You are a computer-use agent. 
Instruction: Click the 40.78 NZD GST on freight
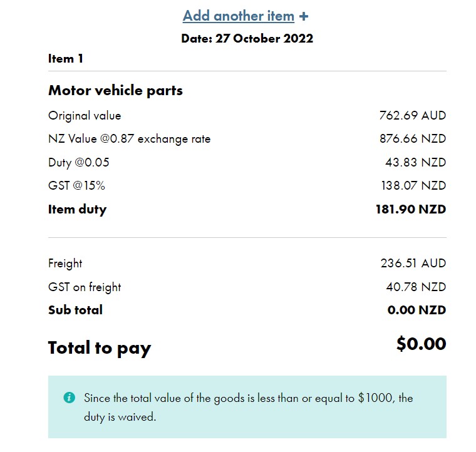416,287
